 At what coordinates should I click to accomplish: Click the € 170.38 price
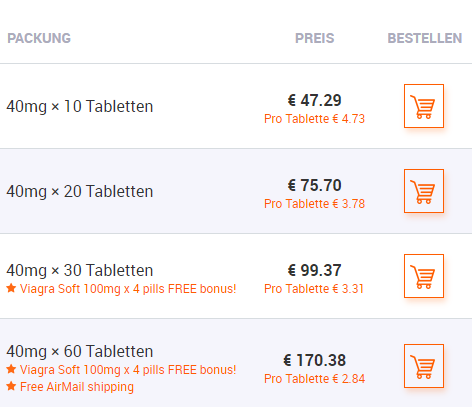(315, 360)
